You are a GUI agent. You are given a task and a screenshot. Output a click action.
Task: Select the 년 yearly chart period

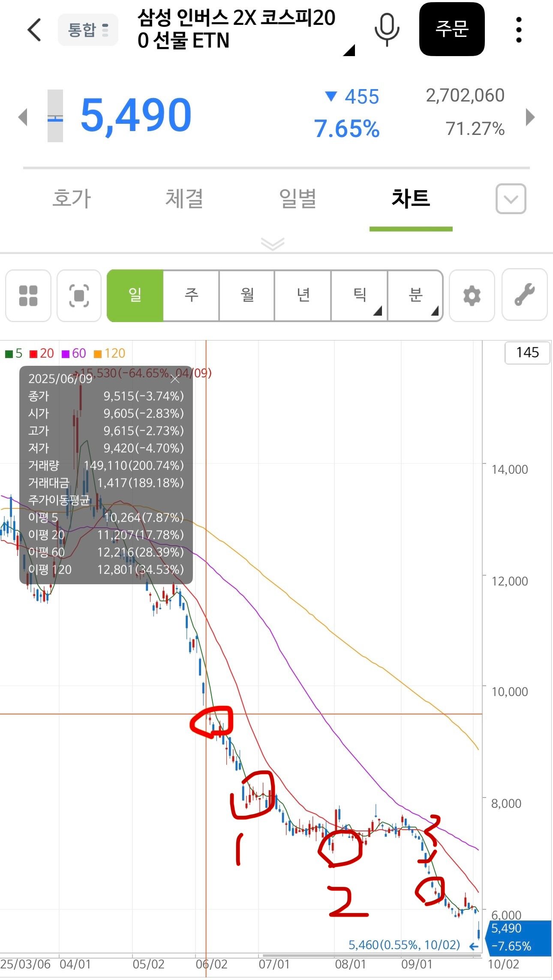(x=303, y=296)
